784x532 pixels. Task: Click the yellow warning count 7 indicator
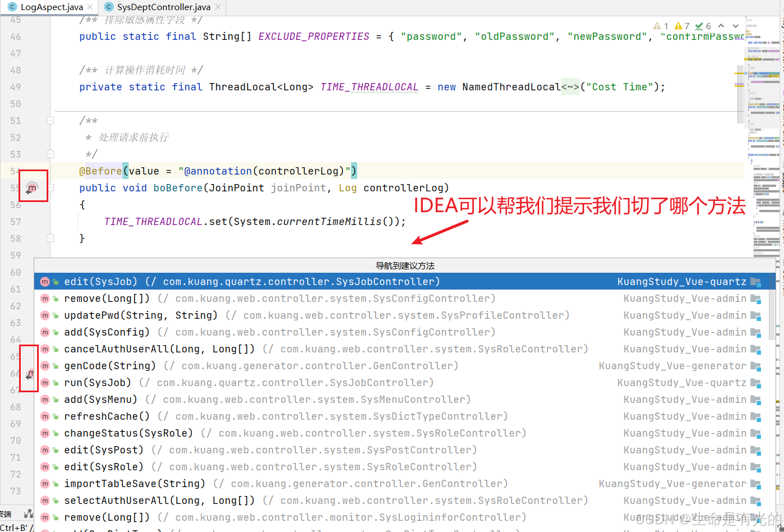tap(682, 26)
